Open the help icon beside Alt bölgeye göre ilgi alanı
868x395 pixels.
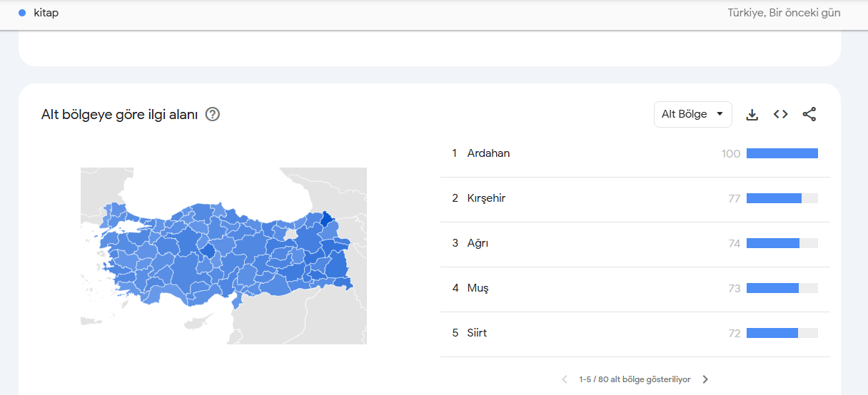click(x=212, y=114)
